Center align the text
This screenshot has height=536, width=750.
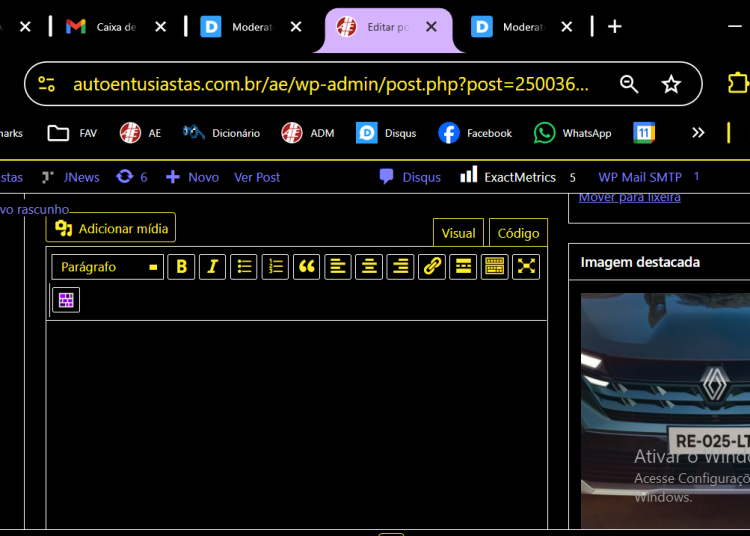[369, 266]
